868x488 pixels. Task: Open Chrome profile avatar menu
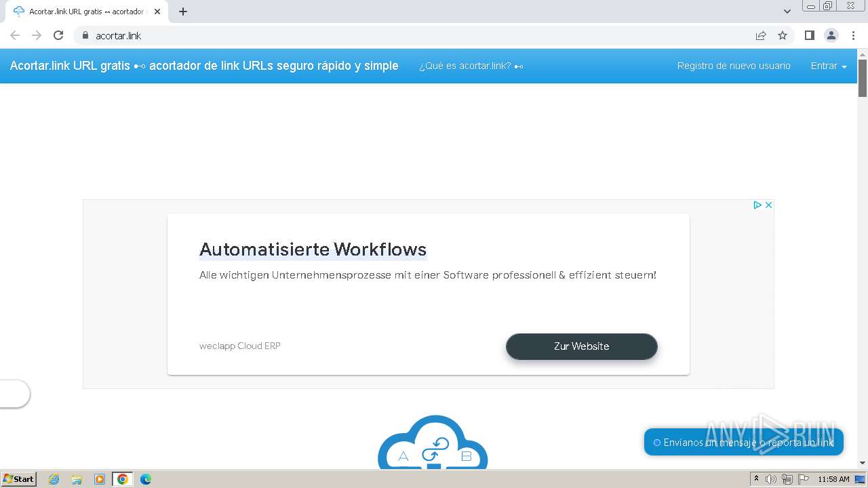coord(831,35)
